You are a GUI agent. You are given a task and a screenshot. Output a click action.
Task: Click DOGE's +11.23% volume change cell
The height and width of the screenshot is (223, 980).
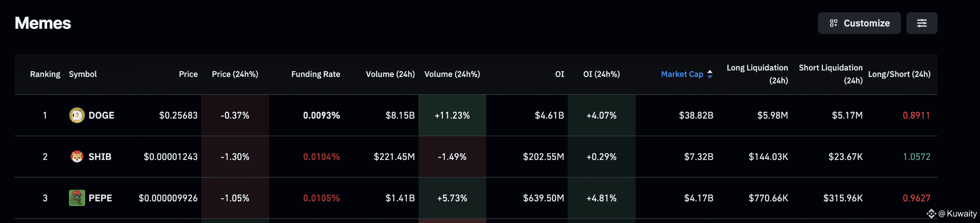tap(452, 115)
